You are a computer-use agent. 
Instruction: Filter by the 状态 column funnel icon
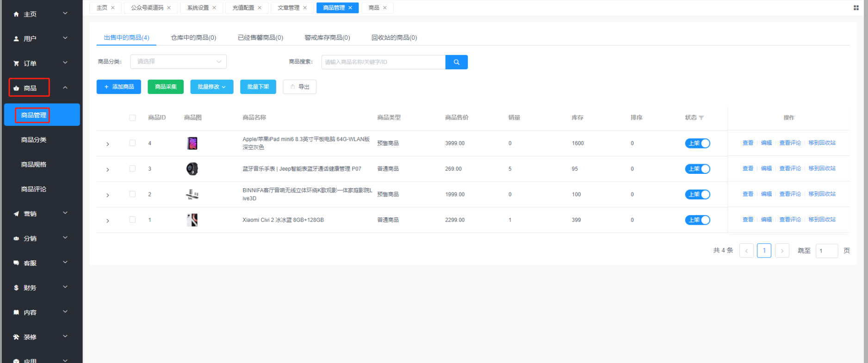701,118
